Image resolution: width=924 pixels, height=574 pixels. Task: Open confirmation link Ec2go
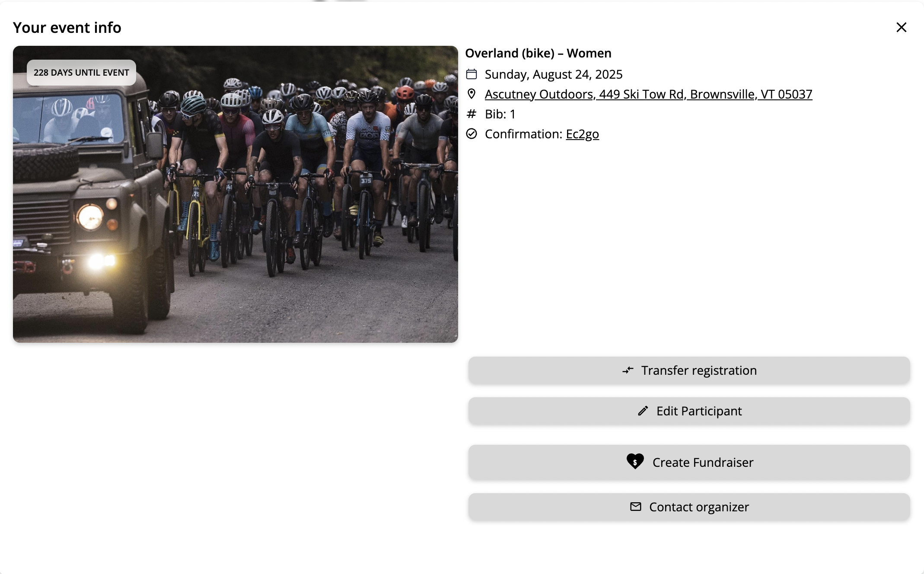tap(582, 134)
